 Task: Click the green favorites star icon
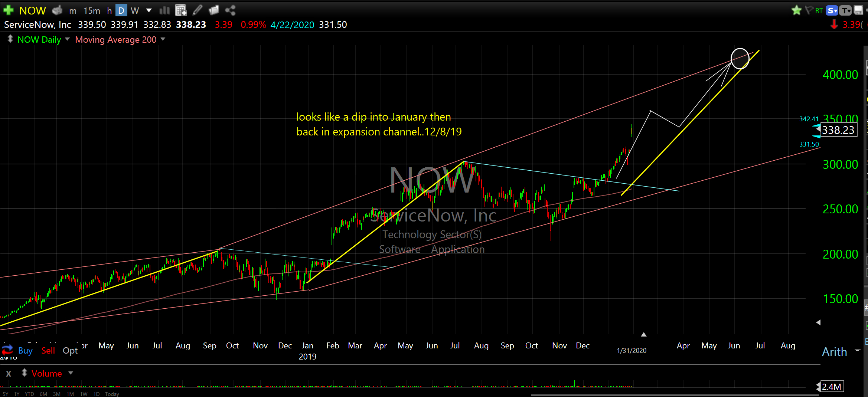[796, 10]
